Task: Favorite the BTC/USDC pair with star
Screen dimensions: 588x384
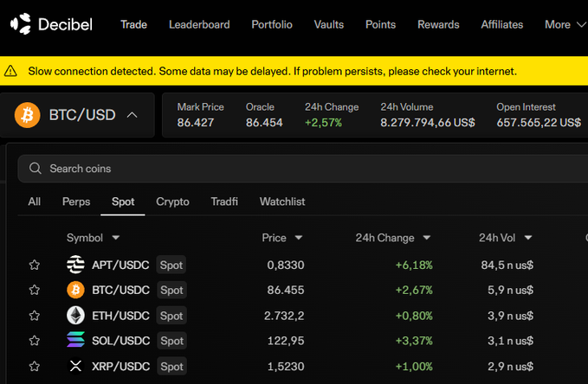Action: [35, 290]
